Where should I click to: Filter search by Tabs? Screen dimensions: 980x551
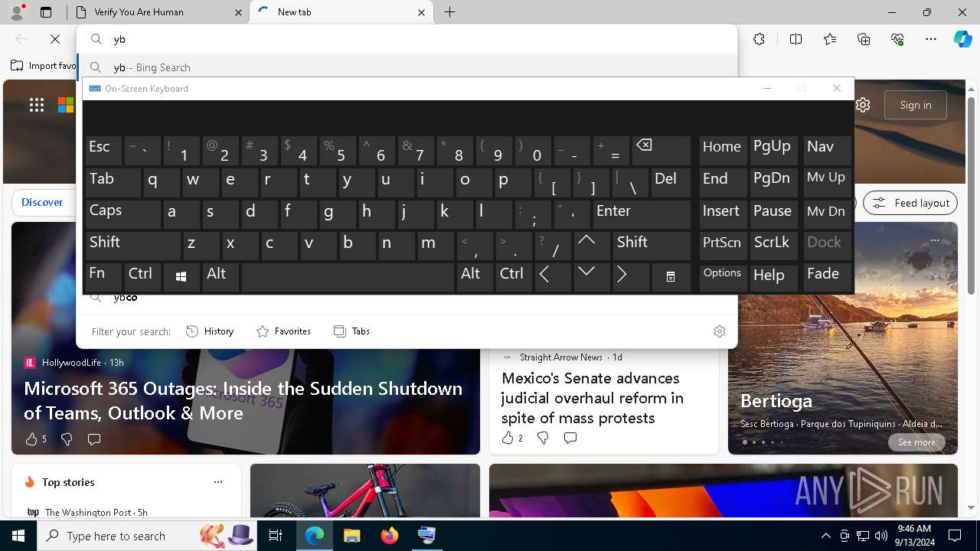point(351,331)
